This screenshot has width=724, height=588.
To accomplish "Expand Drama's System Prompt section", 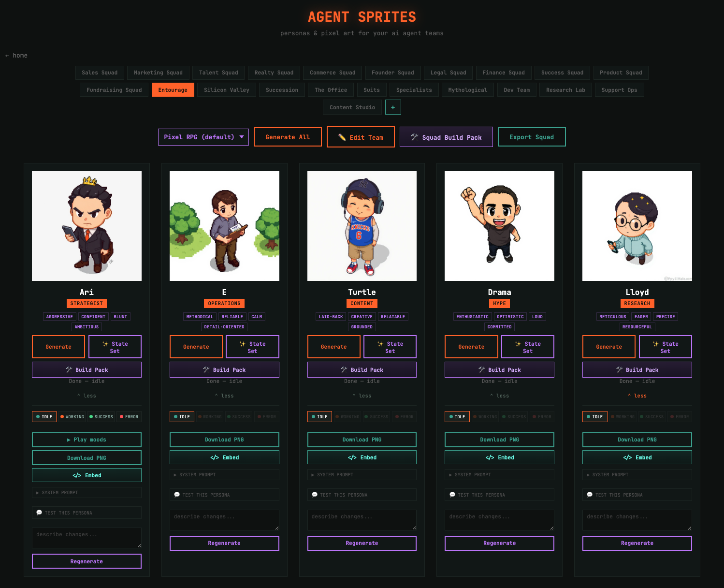I will point(499,474).
